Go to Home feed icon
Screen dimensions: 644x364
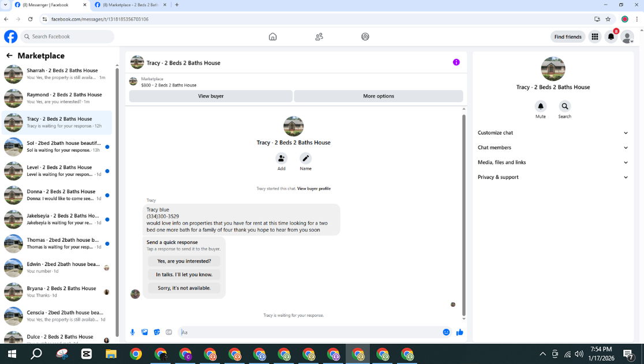[x=273, y=36]
